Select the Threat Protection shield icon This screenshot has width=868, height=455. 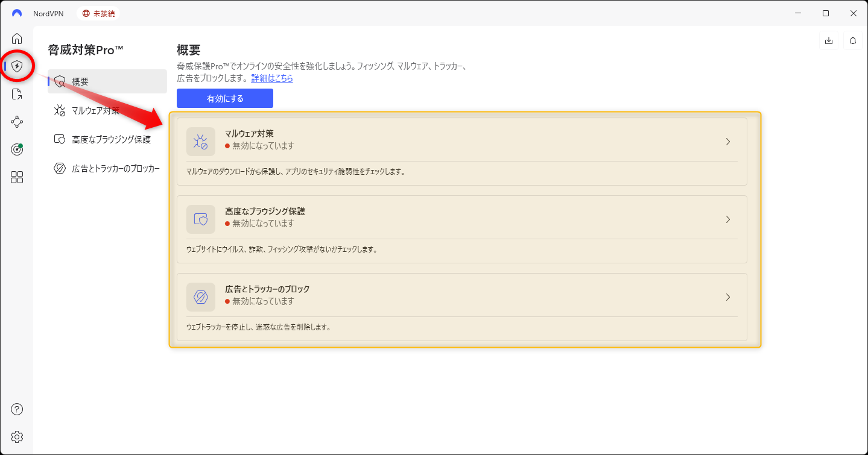(x=17, y=66)
